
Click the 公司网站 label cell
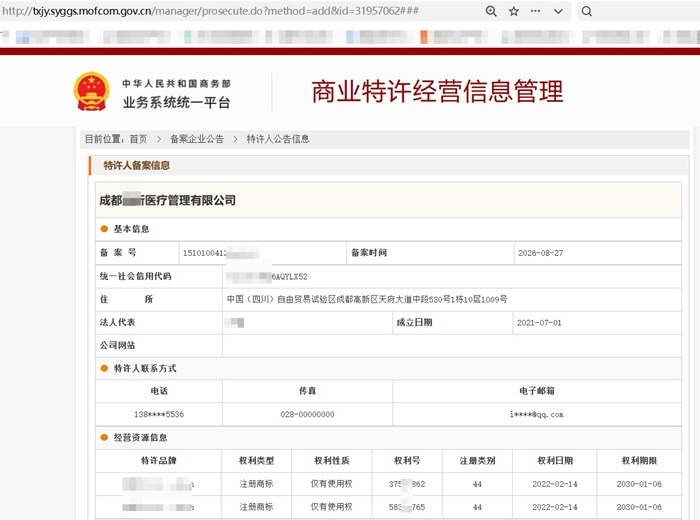click(159, 345)
